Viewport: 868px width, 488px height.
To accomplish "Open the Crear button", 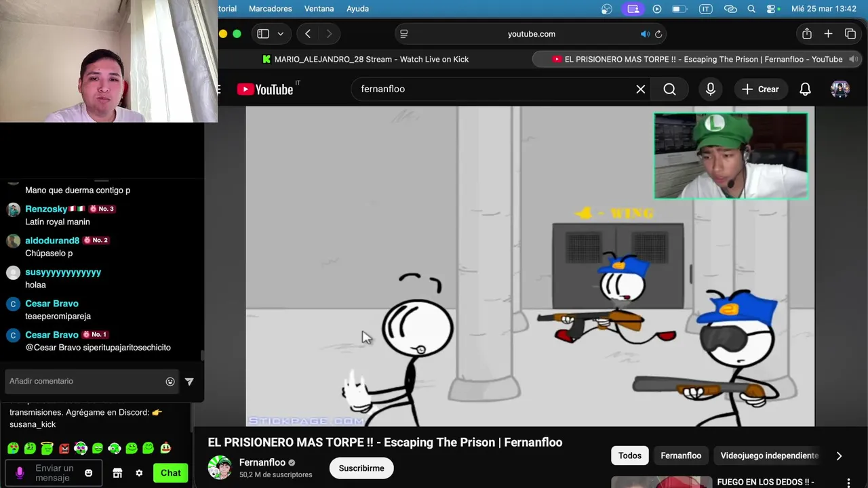I will click(760, 89).
